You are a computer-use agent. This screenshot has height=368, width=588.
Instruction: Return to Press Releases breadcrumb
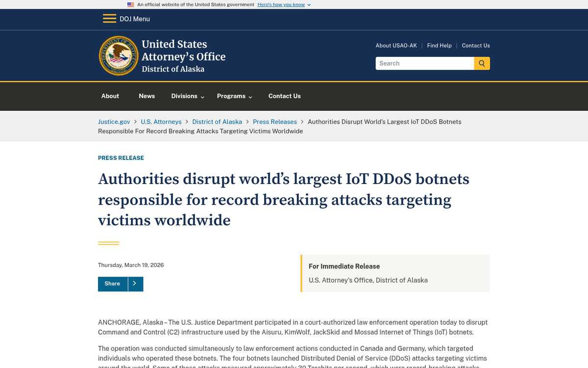click(x=274, y=122)
